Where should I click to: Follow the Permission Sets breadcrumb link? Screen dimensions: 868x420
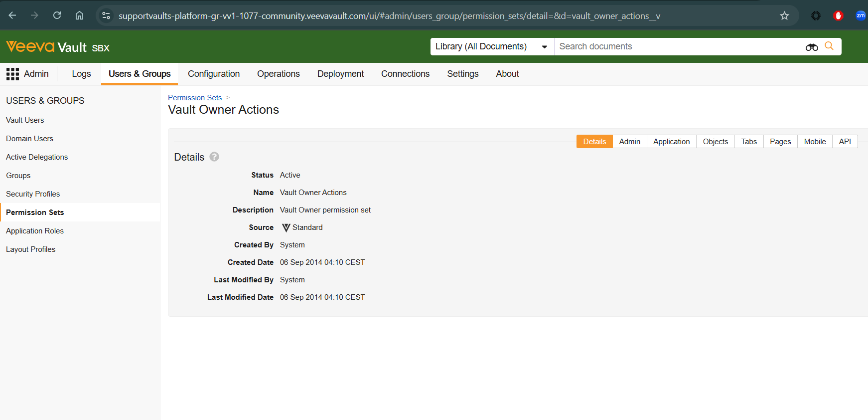coord(194,98)
